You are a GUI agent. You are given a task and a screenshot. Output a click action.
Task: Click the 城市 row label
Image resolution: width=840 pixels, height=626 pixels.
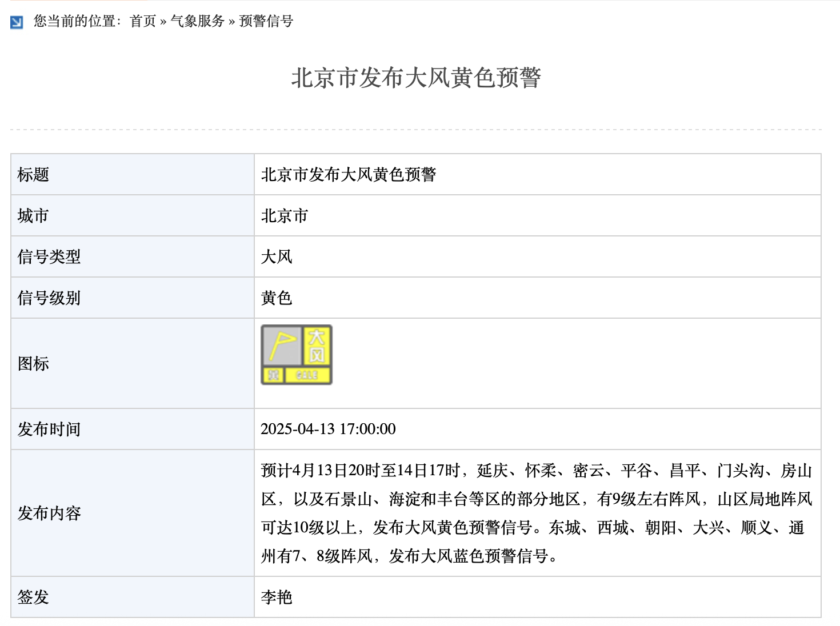click(33, 216)
